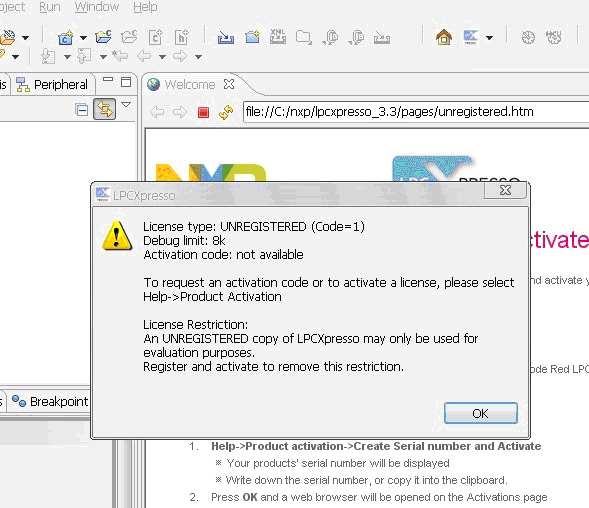Click the Home house icon in toolbar
589x508 pixels.
444,37
